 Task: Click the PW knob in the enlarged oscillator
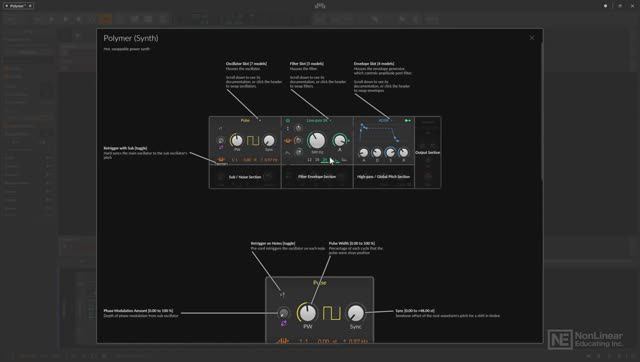307,313
